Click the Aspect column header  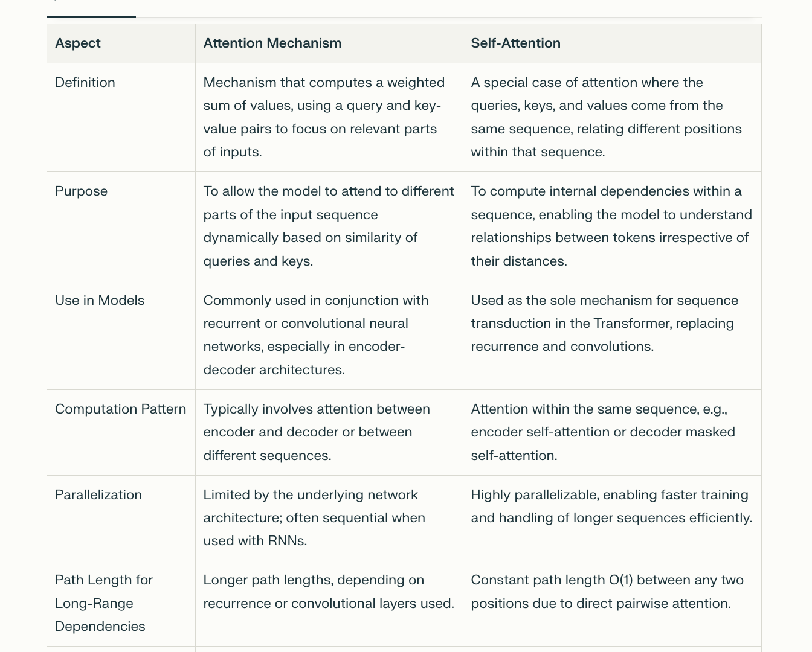pyautogui.click(x=78, y=43)
